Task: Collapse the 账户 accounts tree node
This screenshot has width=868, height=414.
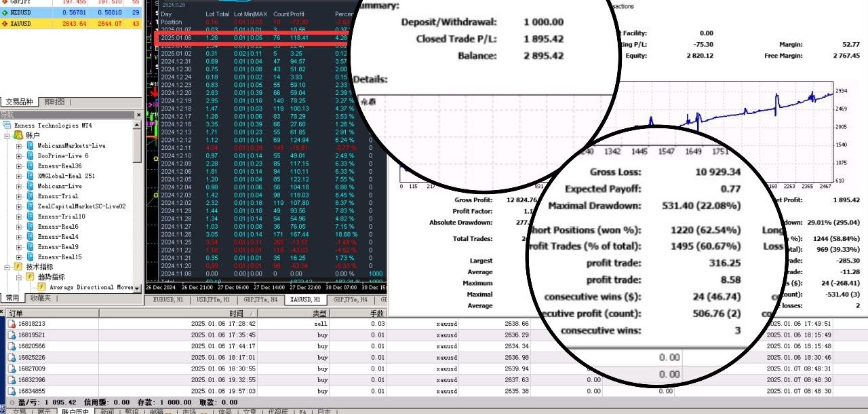Action: [x=7, y=136]
